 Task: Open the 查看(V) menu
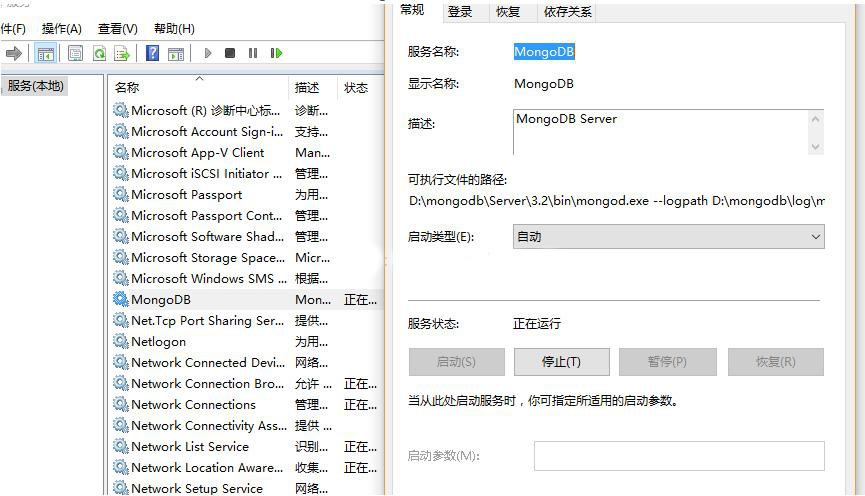click(x=118, y=29)
